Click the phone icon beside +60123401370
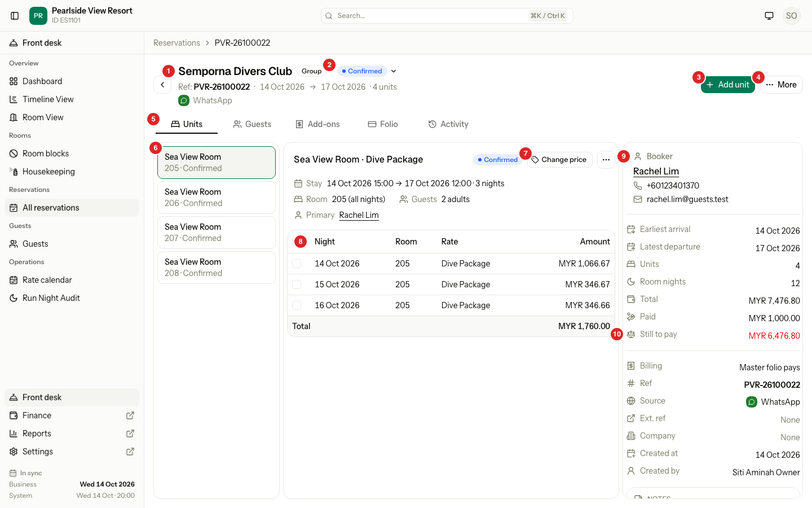Viewport: 812px width, 508px height. pos(638,186)
